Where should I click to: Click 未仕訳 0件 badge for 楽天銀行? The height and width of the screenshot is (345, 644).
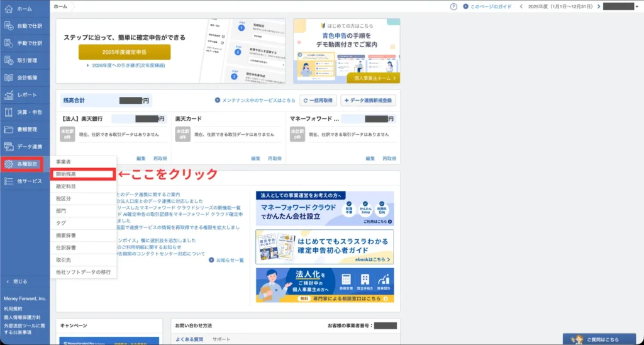coord(67,135)
